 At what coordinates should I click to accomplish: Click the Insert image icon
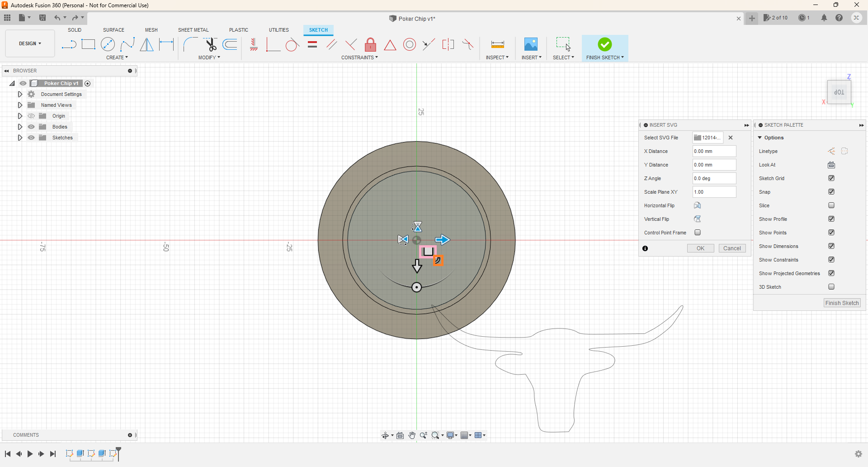tap(531, 44)
